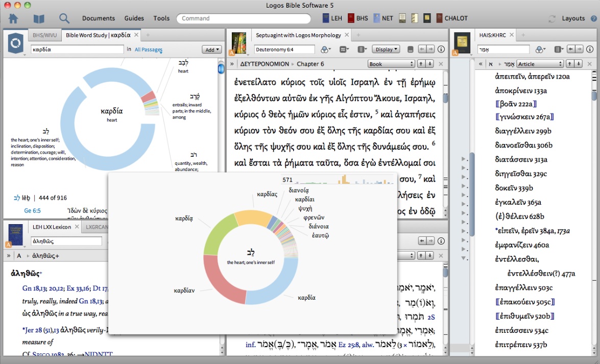Click the Search magnifying glass icon
Image resolution: width=600 pixels, height=364 pixels.
click(64, 19)
